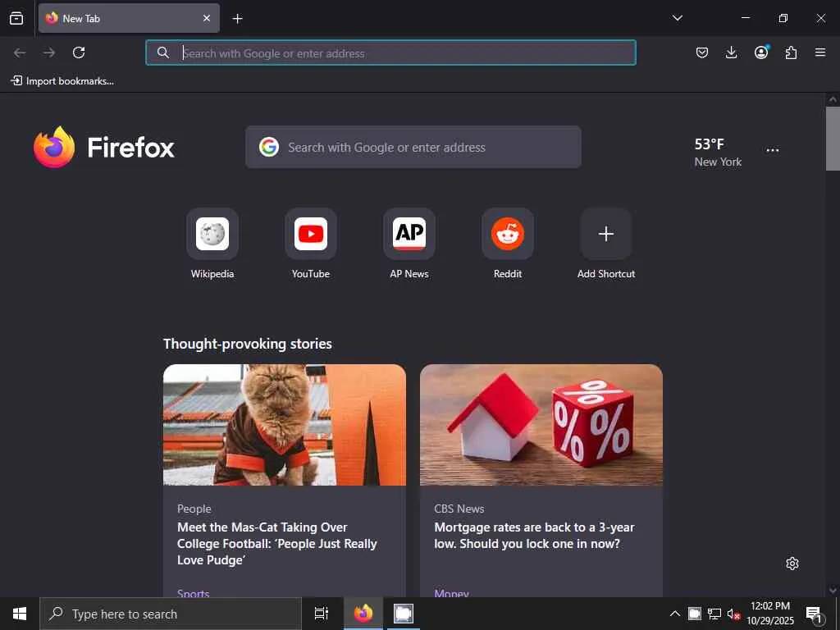This screenshot has height=630, width=840.
Task: Open the network status tray icon
Action: [x=714, y=614]
